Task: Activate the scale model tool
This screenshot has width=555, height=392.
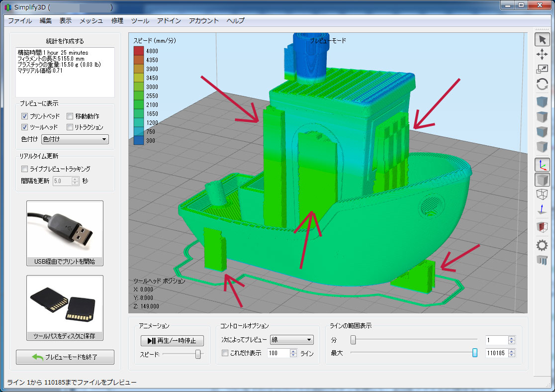Action: click(x=542, y=70)
